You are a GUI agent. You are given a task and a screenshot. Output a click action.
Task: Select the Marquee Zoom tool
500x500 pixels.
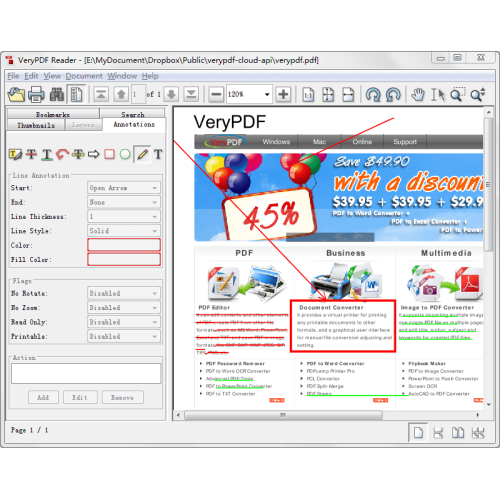(x=458, y=94)
